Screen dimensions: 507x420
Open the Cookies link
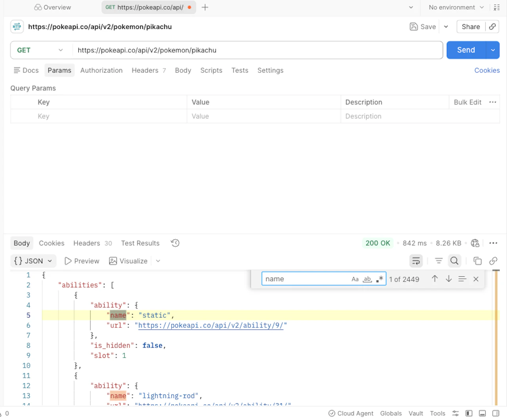coord(487,70)
